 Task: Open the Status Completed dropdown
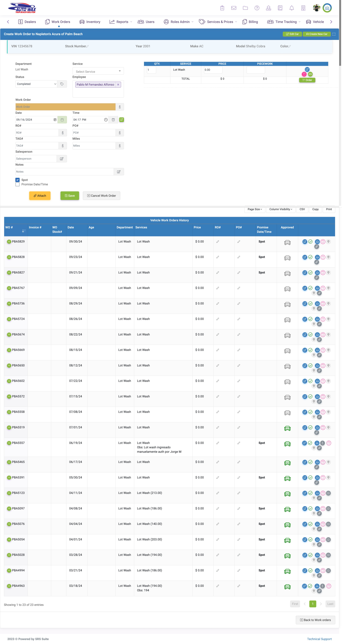coord(36,84)
